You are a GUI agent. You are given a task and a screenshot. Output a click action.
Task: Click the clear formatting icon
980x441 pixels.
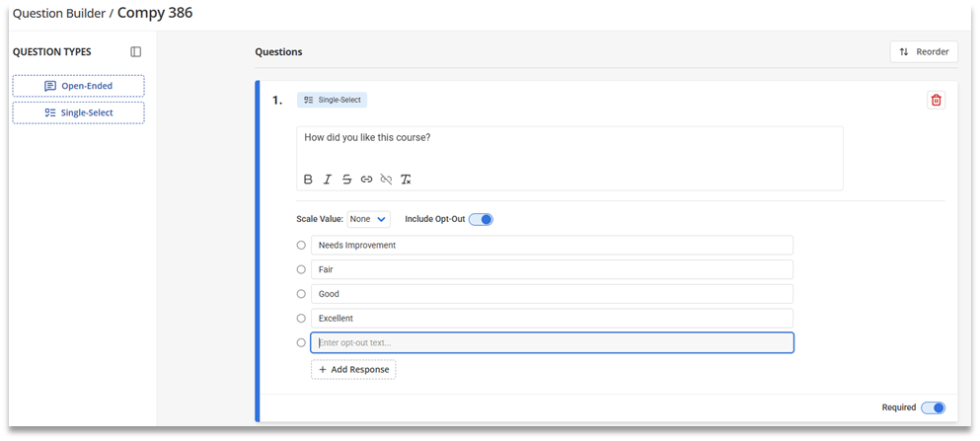point(406,180)
